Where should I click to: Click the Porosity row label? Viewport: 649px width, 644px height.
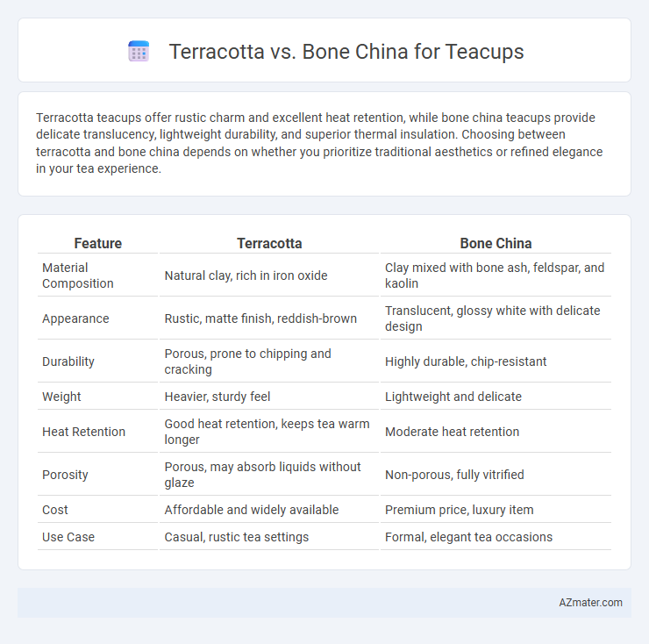click(65, 475)
